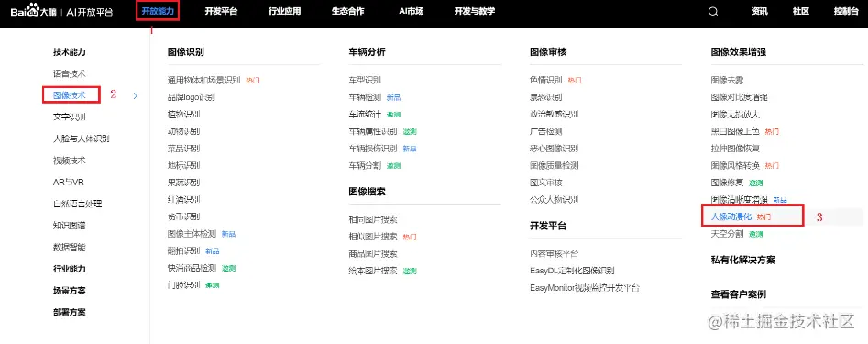This screenshot has width=868, height=344.
Task: Open the search magnifier icon
Action: point(713,12)
